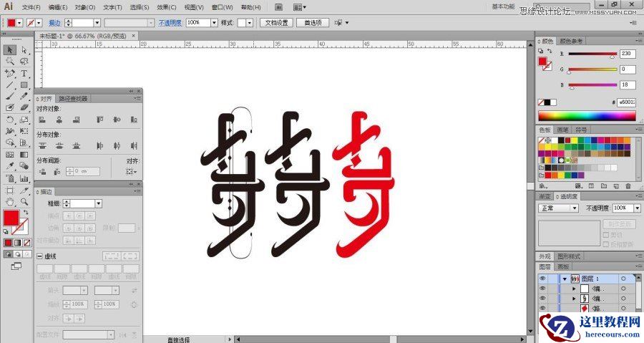Select the Zoom tool
The image size is (644, 343).
[24, 202]
